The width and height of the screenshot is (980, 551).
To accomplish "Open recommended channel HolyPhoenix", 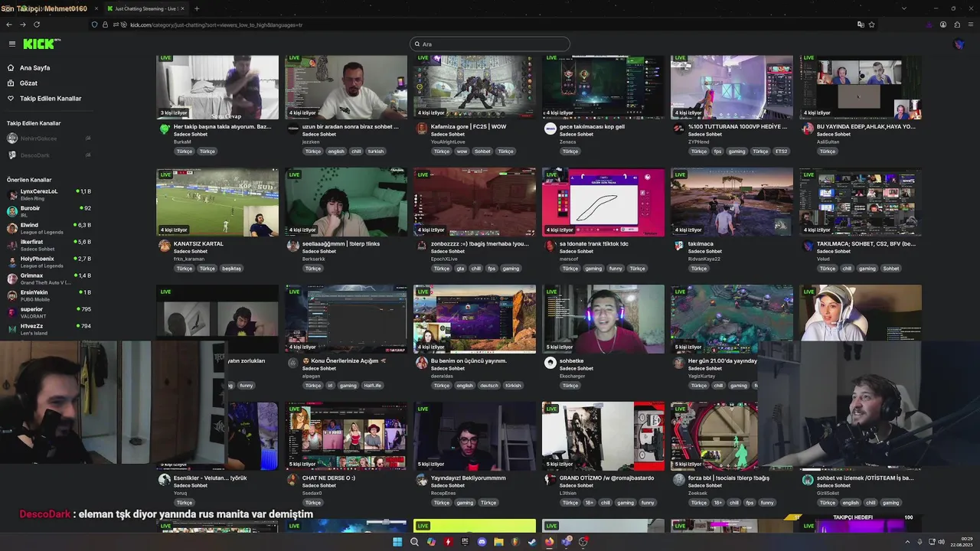I will point(49,262).
